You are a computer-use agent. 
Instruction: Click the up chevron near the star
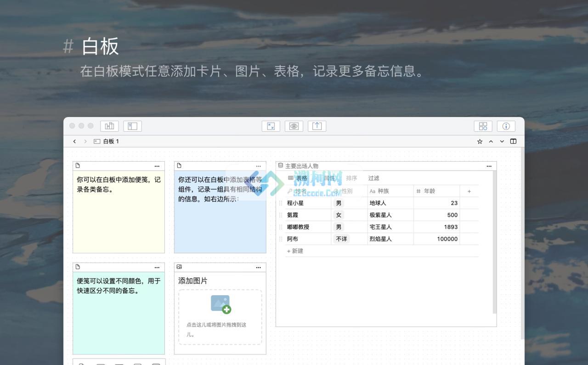coord(491,141)
